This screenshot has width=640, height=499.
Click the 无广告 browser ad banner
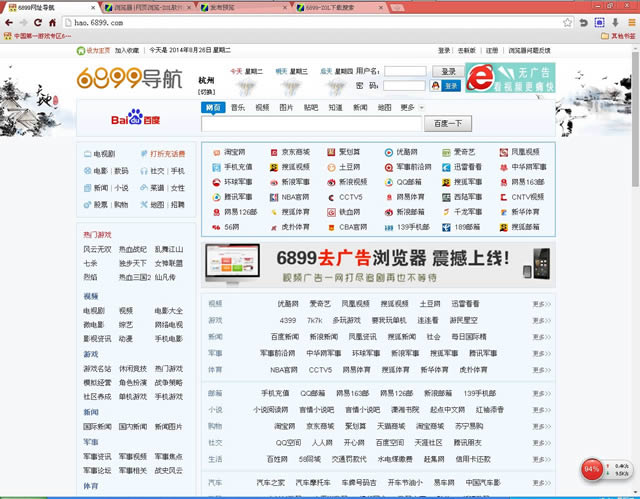pos(510,78)
